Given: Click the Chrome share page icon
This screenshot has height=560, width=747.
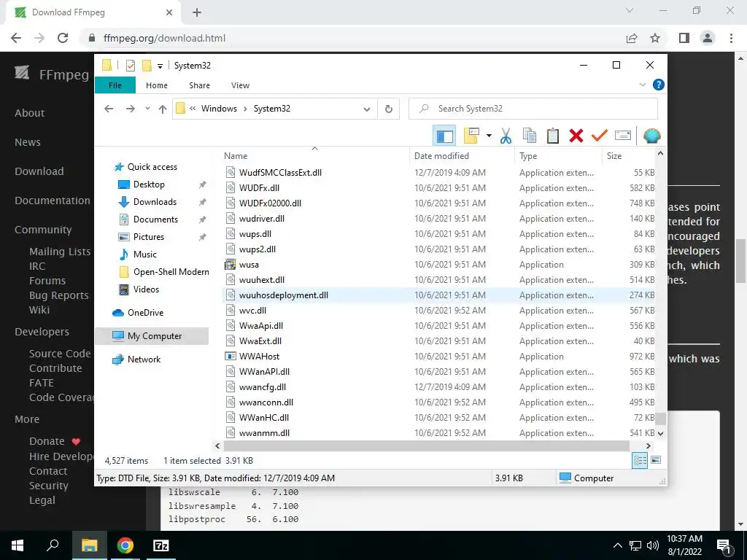Looking at the screenshot, I should pos(632,38).
